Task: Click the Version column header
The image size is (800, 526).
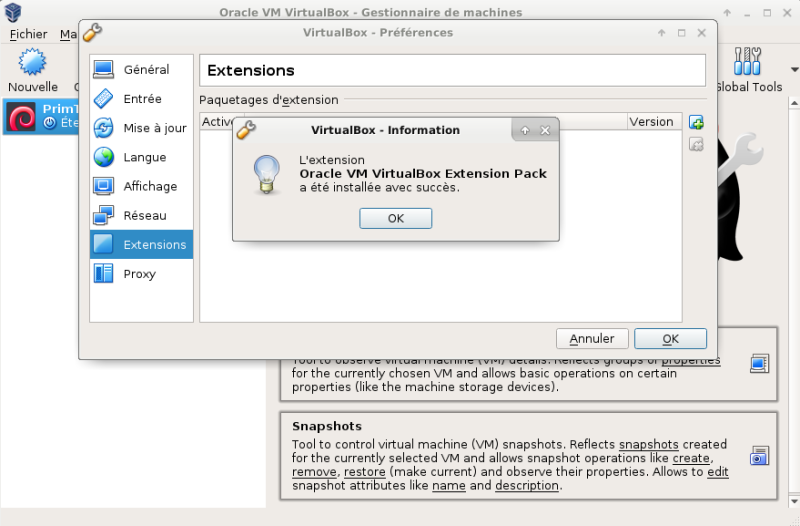Action: coord(655,122)
